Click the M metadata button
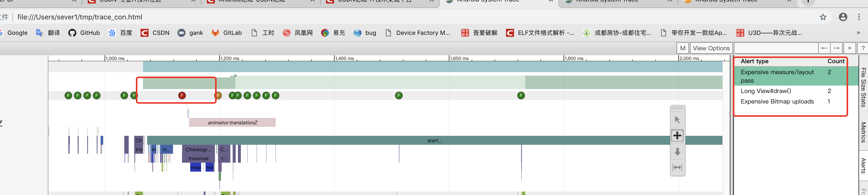This screenshot has width=868, height=195. click(683, 48)
